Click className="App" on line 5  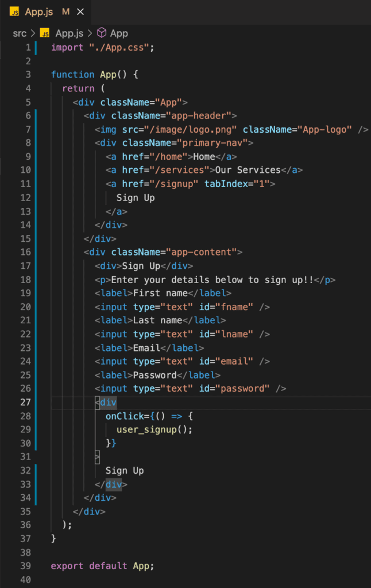point(141,102)
